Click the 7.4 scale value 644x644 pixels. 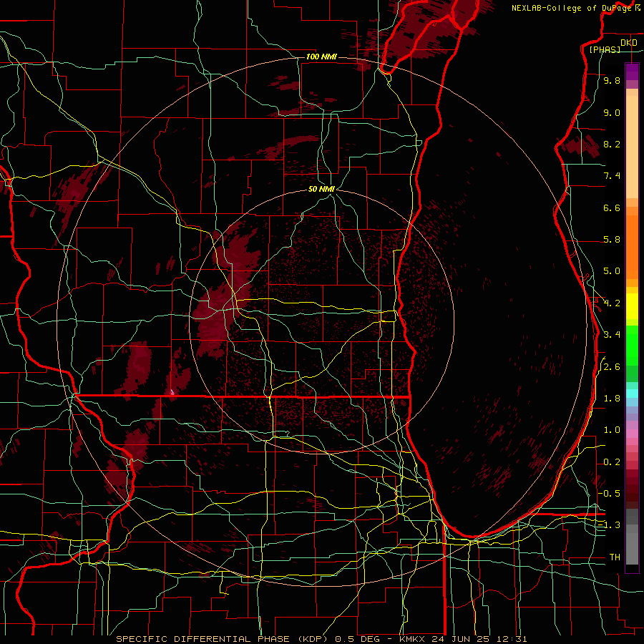pyautogui.click(x=612, y=176)
